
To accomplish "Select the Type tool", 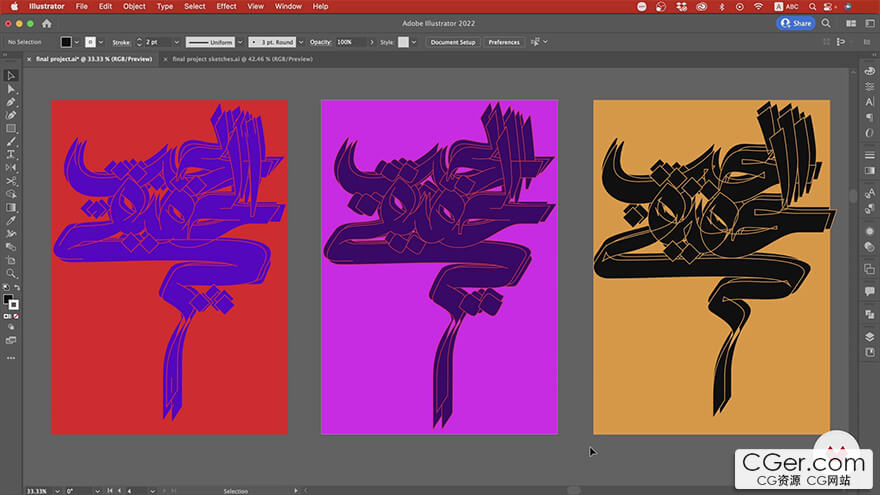I will (11, 154).
